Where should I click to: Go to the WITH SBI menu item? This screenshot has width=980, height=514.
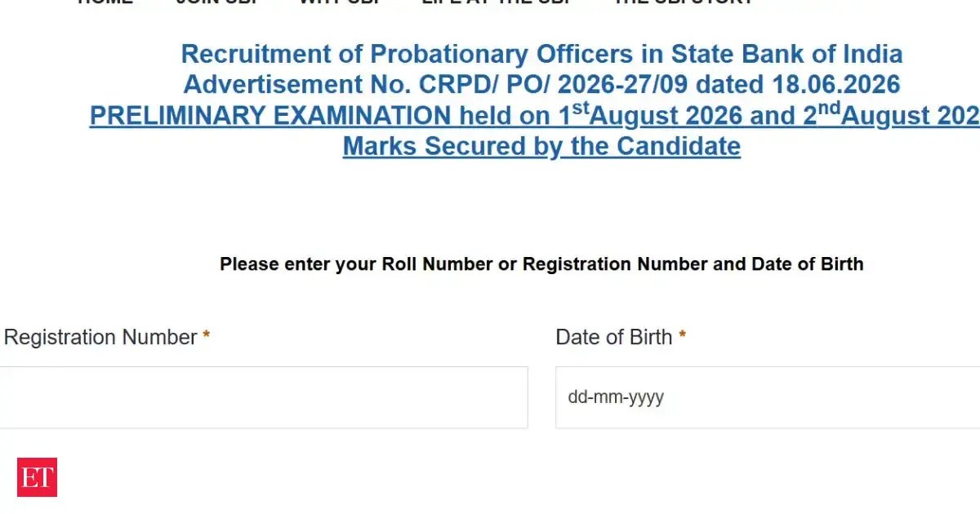pyautogui.click(x=340, y=2)
